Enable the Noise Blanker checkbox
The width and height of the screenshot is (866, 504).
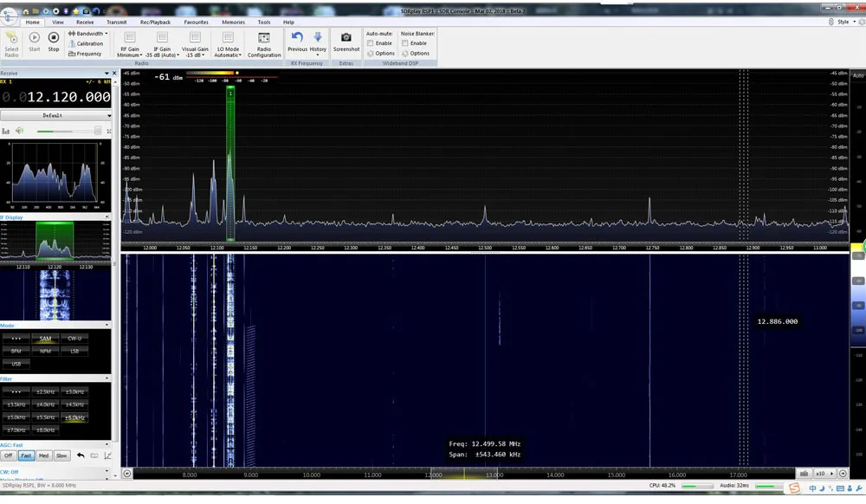pyautogui.click(x=405, y=43)
